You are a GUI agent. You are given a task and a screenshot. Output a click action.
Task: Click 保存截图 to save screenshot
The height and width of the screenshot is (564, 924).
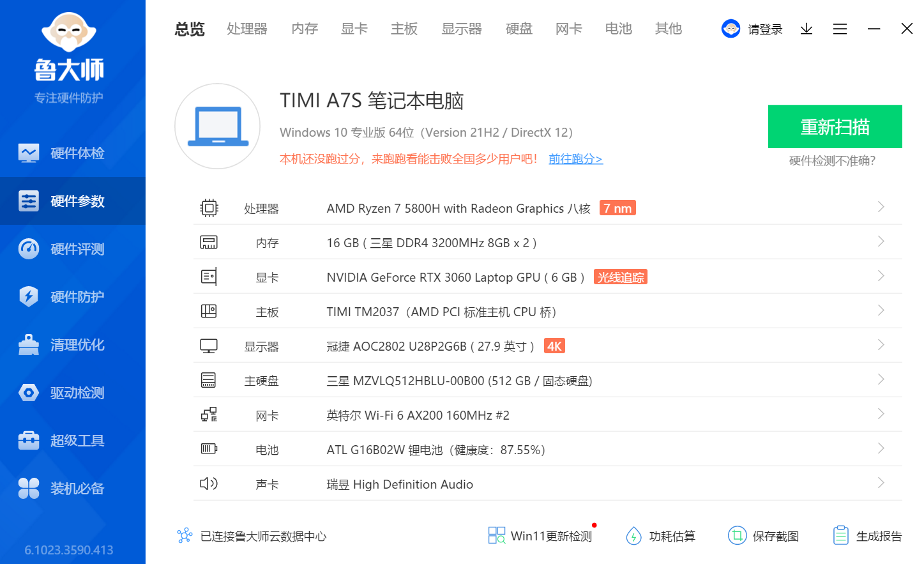(763, 536)
